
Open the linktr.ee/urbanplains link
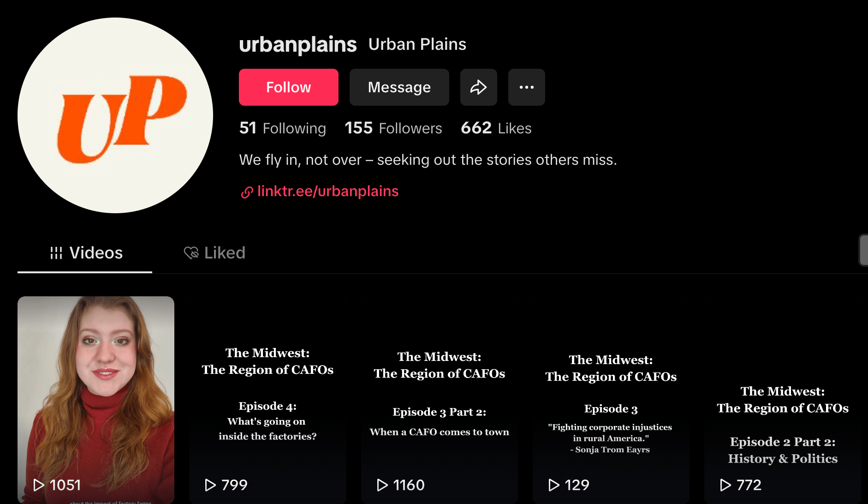point(327,191)
